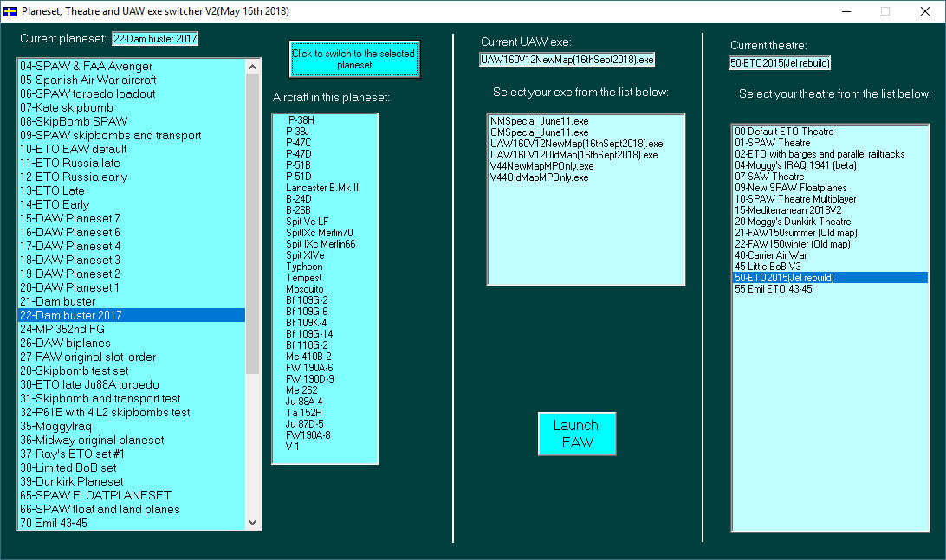Click the planeset list scrollbar thumb
The image size is (946, 560).
click(x=252, y=223)
